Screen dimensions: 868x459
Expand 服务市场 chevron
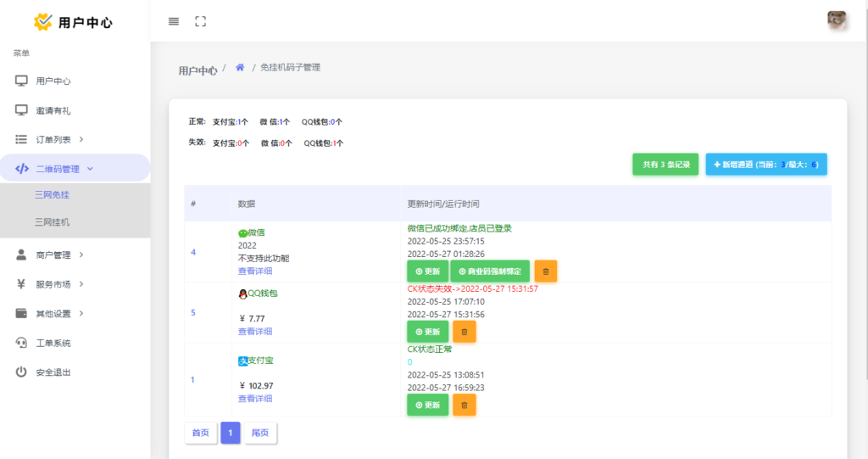point(81,284)
